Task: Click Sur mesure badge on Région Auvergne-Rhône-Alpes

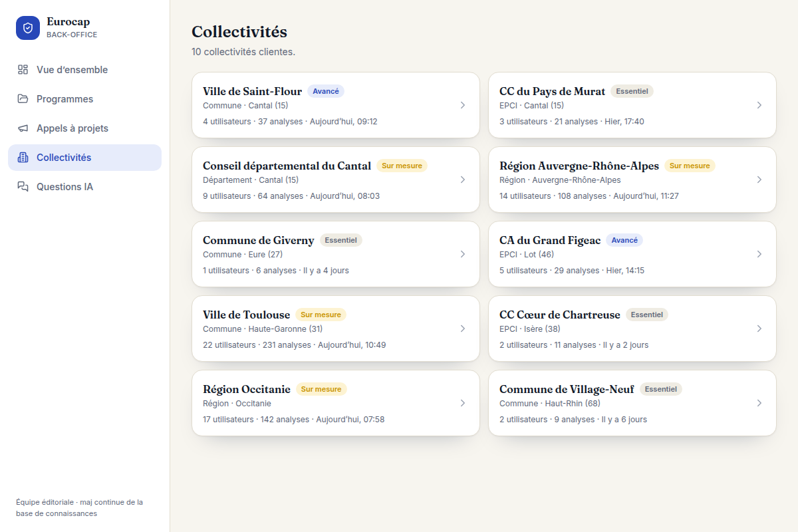Action: [690, 166]
